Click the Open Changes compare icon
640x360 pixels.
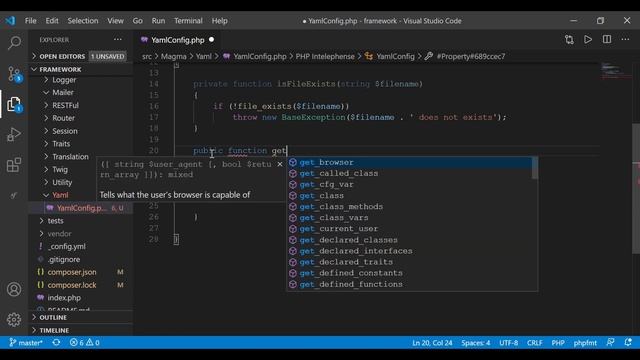(x=569, y=40)
